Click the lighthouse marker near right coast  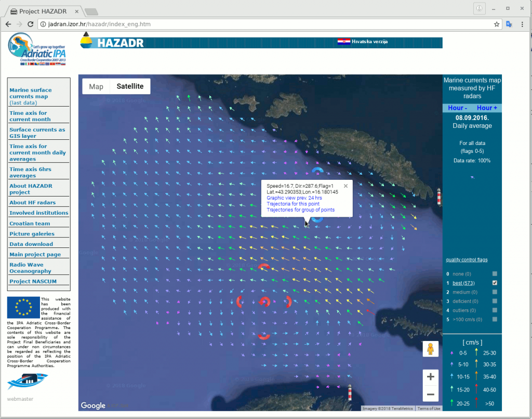click(x=439, y=197)
